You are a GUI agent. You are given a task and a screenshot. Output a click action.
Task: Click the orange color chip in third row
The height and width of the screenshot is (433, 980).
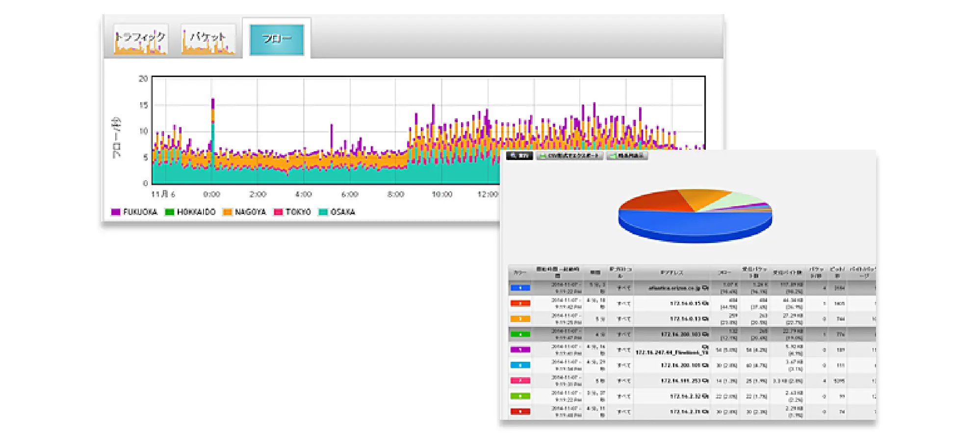[520, 319]
